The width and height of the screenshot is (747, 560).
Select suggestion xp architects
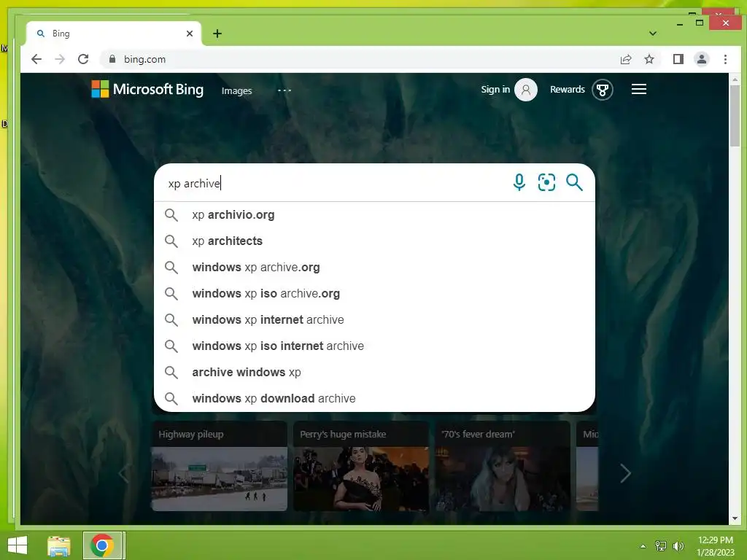(374, 241)
